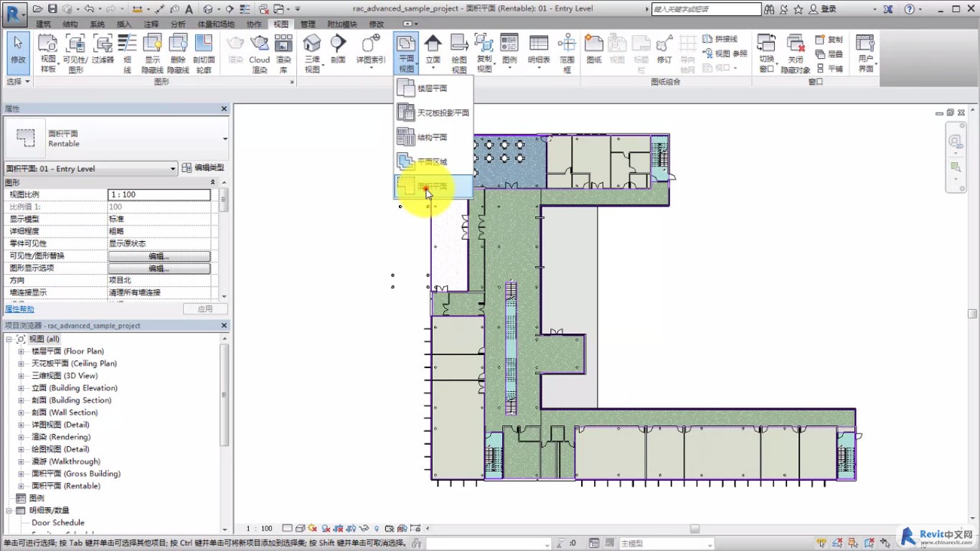Open the help question mark icon
This screenshot has height=551, width=980.
point(910,9)
